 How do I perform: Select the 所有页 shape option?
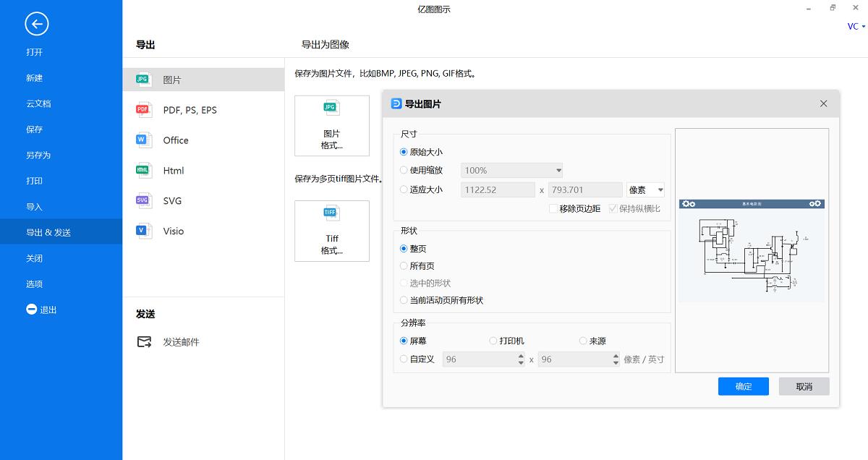(x=404, y=265)
